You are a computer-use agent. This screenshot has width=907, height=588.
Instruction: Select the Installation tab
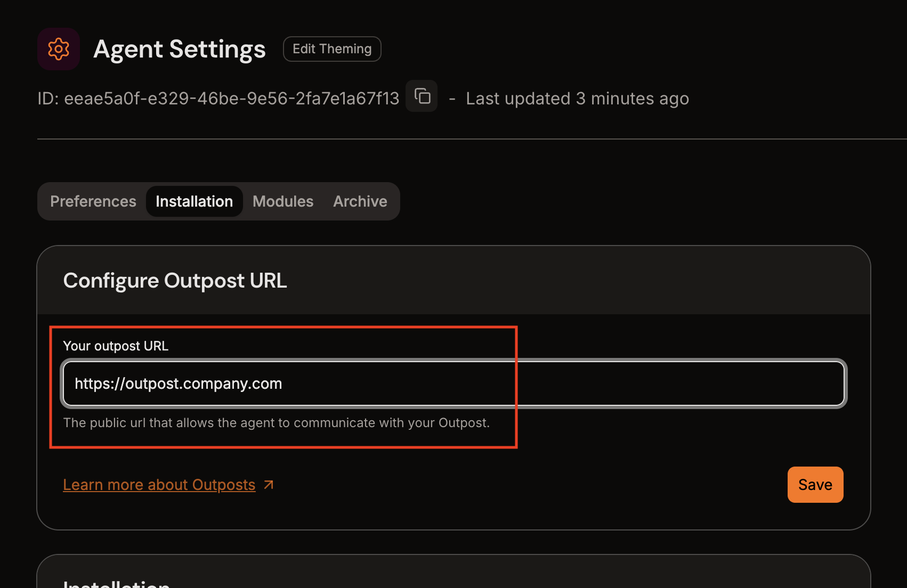coord(194,201)
